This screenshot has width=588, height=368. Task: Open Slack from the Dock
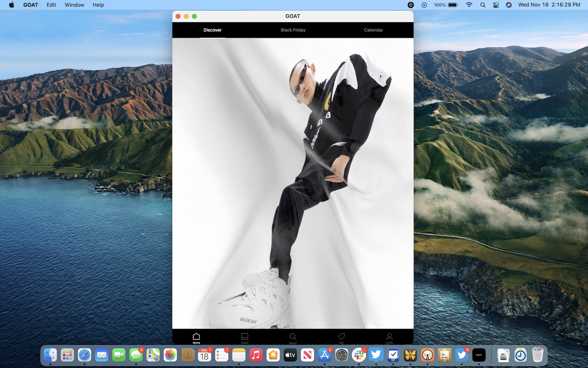coord(359,355)
